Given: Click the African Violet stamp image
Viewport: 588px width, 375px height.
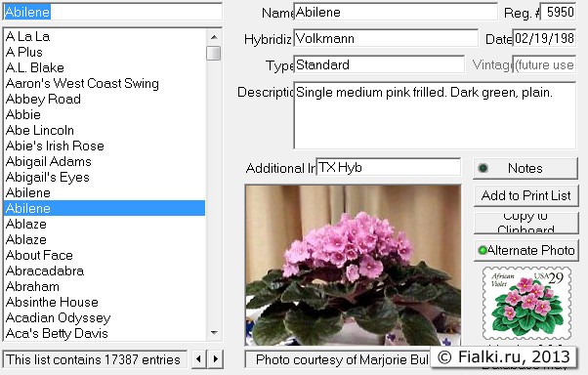Looking at the screenshot, I should click(526, 304).
